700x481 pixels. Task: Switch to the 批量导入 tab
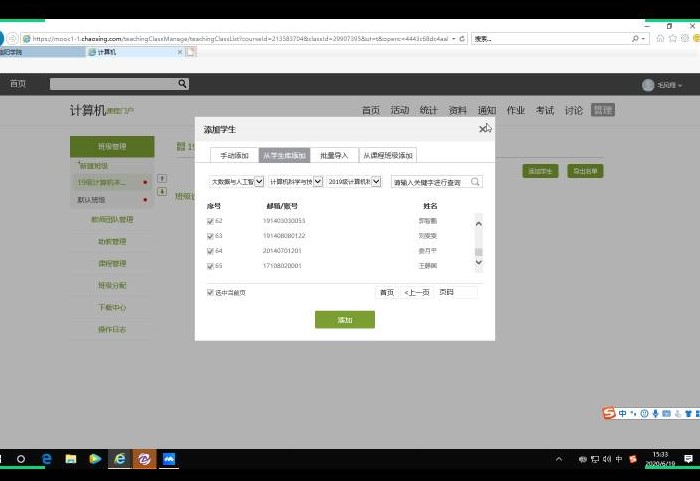pyautogui.click(x=334, y=155)
